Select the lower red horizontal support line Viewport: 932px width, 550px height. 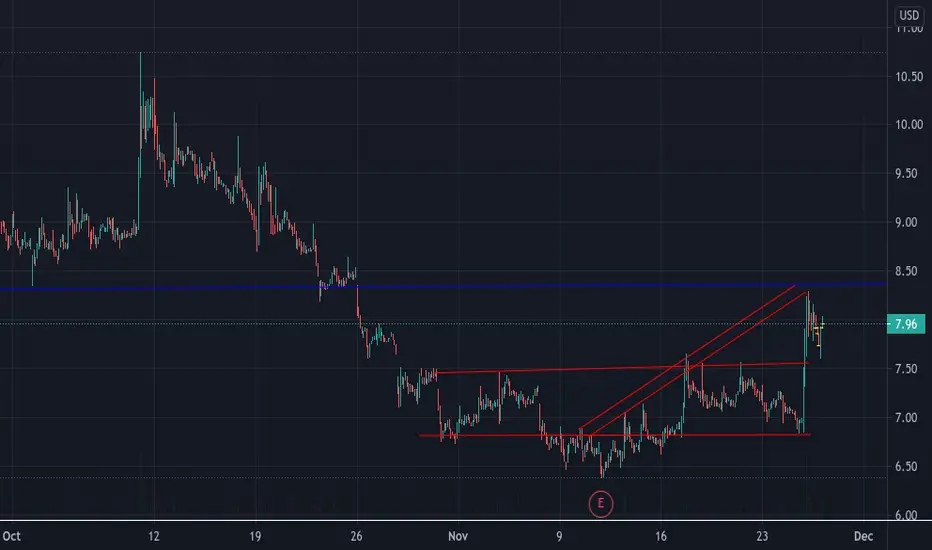coord(615,435)
